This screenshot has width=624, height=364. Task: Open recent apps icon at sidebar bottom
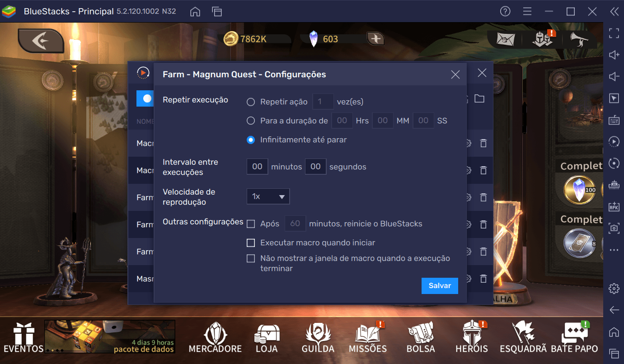point(614,353)
